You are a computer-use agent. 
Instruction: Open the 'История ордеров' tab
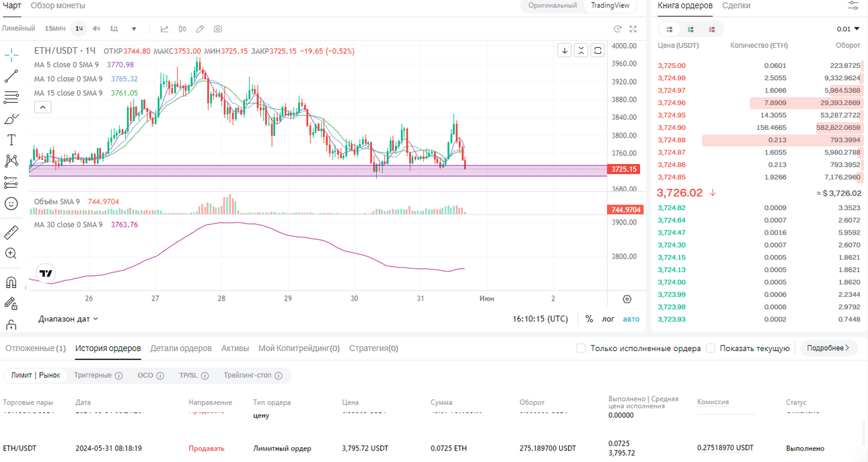point(108,348)
